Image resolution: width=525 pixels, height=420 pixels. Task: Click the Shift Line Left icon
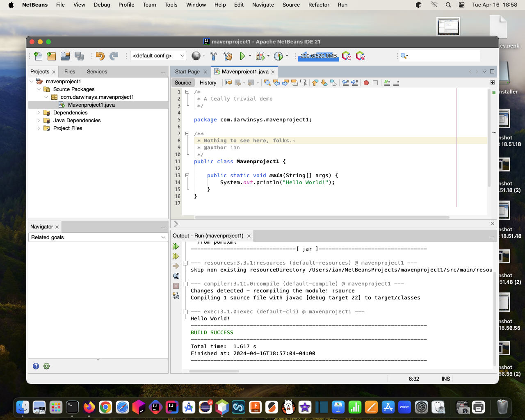(x=345, y=83)
